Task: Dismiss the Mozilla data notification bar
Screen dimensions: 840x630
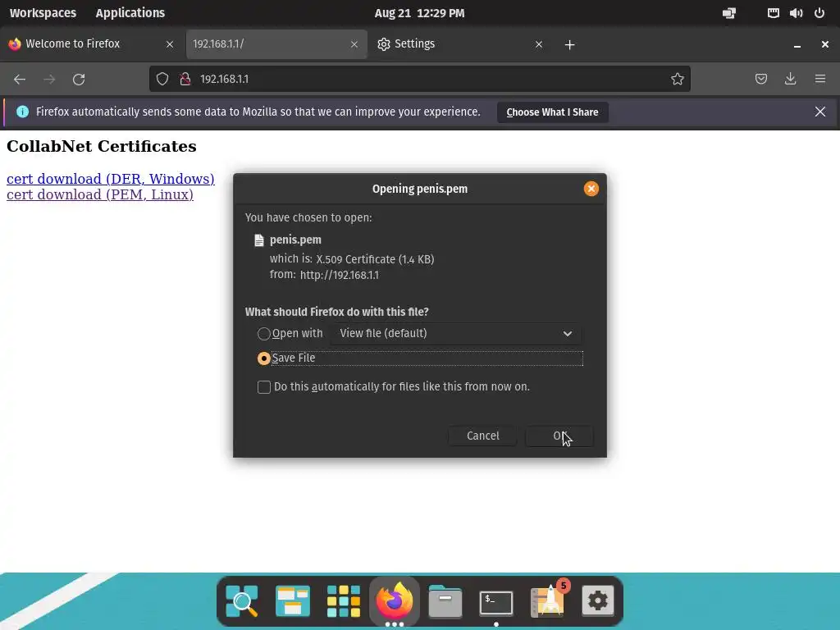Action: (x=820, y=112)
